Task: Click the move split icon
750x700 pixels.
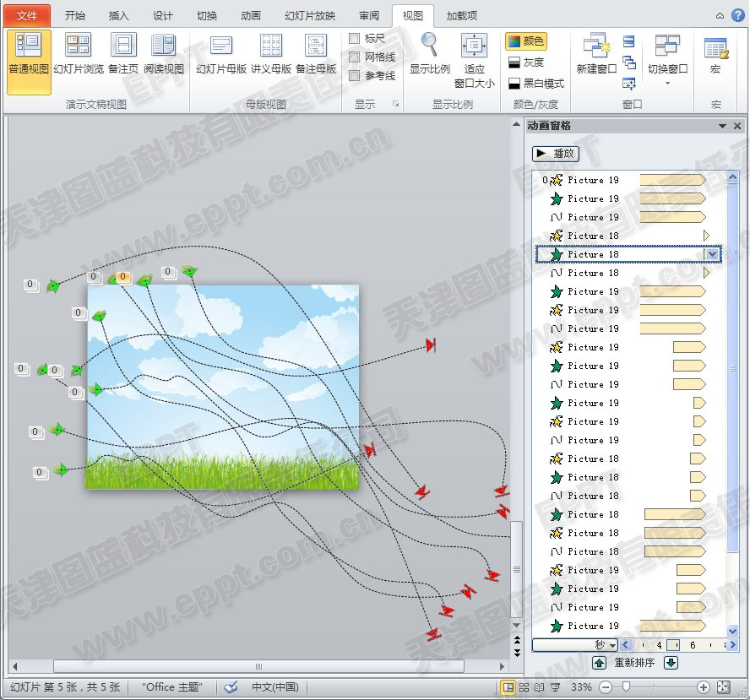Action: pyautogui.click(x=629, y=84)
